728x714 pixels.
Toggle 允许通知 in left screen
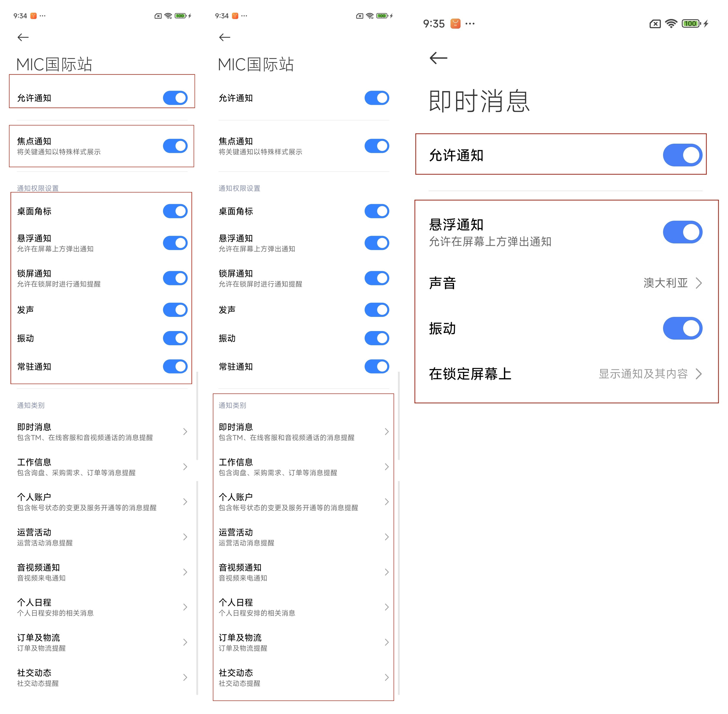pyautogui.click(x=175, y=98)
